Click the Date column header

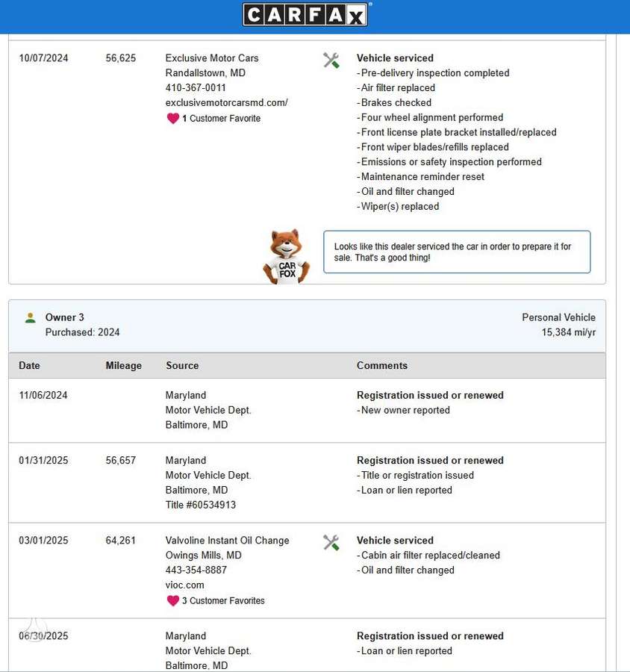[x=29, y=366]
